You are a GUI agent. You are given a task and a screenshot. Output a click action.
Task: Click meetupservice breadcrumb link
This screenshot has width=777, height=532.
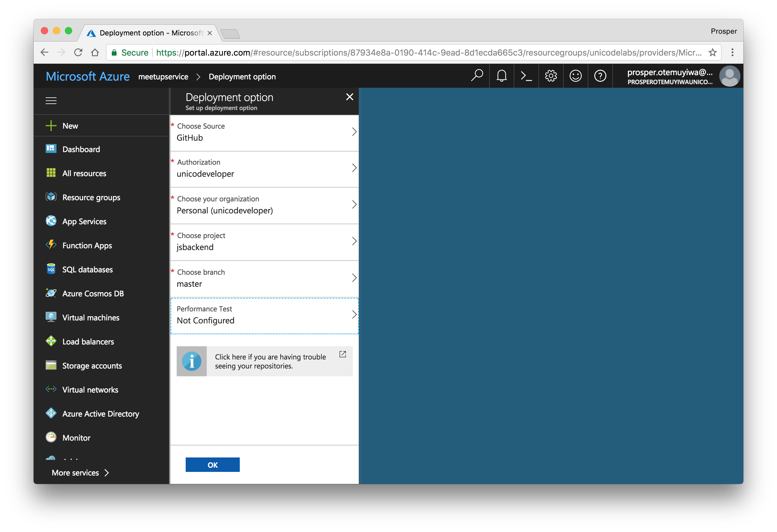pos(163,77)
